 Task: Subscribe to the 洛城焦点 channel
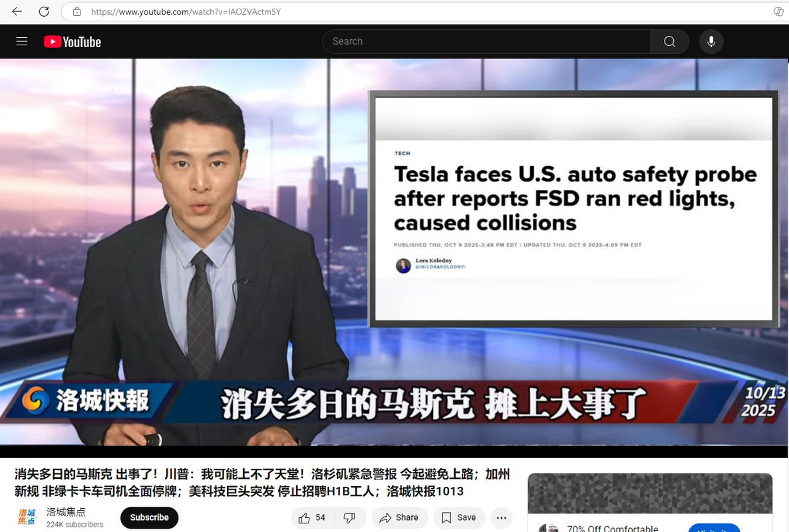[x=149, y=517]
